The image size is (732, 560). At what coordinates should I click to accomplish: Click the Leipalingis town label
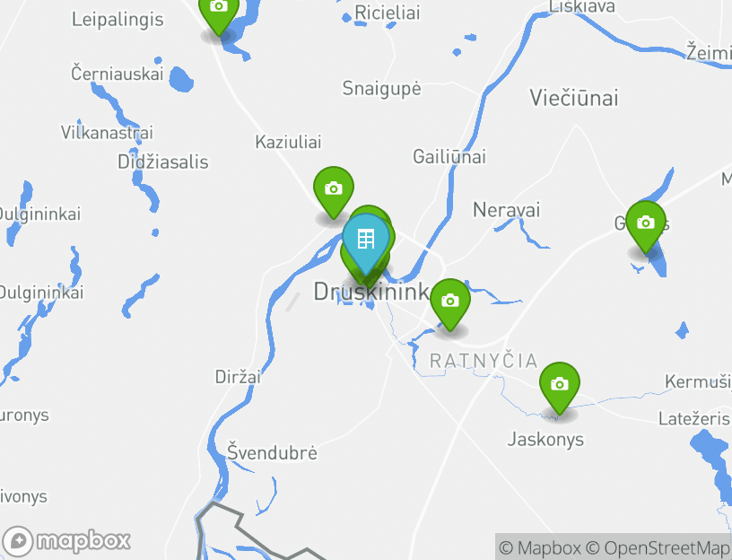[x=118, y=20]
